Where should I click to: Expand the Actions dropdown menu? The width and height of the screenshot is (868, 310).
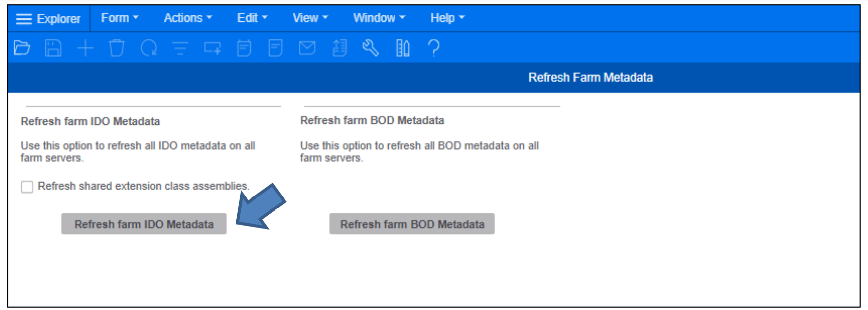[x=188, y=18]
